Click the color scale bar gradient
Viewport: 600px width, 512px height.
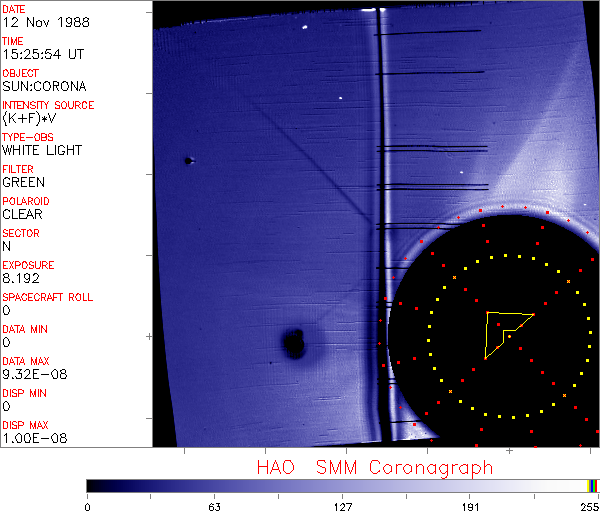click(342, 486)
